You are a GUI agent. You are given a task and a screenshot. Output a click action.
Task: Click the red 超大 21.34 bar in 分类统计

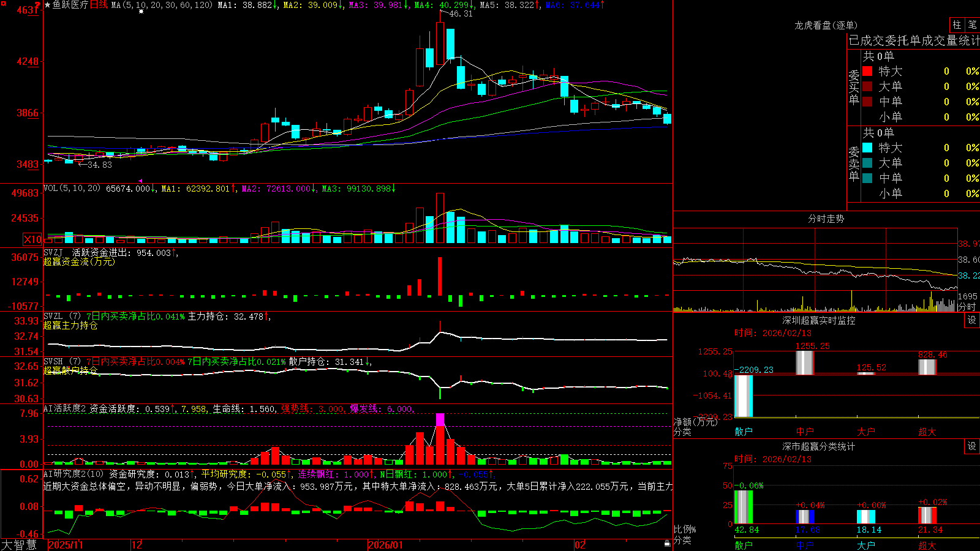pos(927,515)
